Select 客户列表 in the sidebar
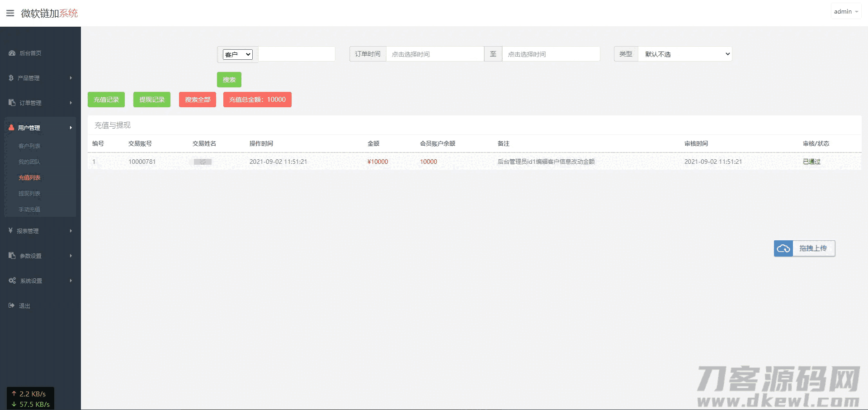The height and width of the screenshot is (410, 868). click(x=29, y=146)
